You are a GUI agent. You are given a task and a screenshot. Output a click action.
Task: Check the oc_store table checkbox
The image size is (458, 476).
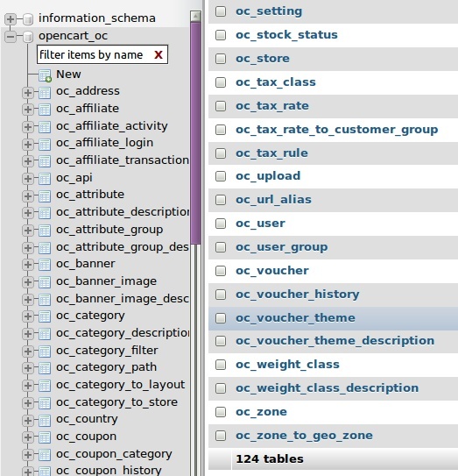point(221,58)
